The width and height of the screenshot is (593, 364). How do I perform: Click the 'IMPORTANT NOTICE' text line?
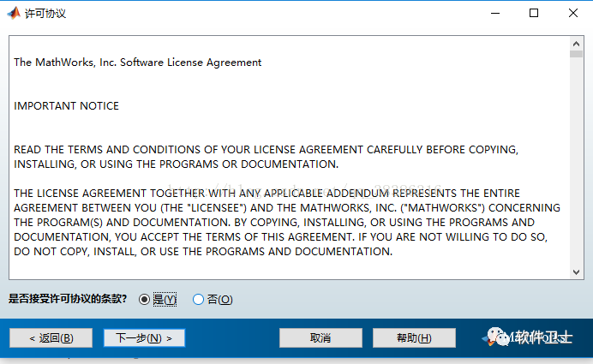[x=67, y=106]
